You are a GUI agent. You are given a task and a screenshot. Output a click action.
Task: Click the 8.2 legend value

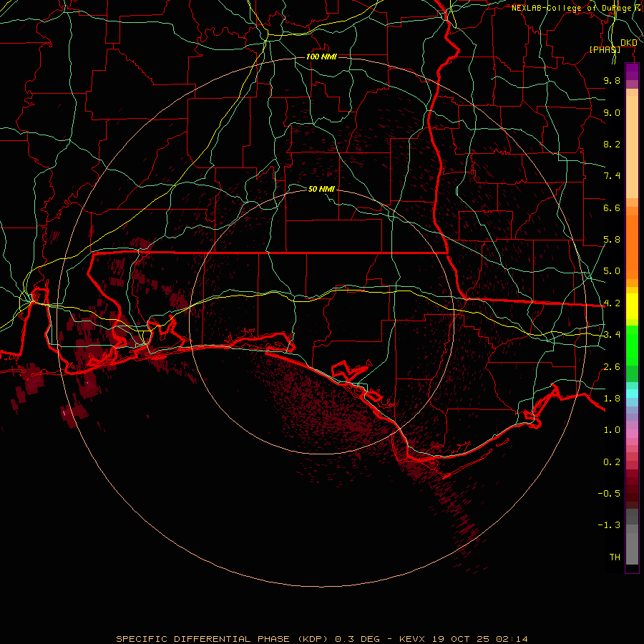coord(612,144)
